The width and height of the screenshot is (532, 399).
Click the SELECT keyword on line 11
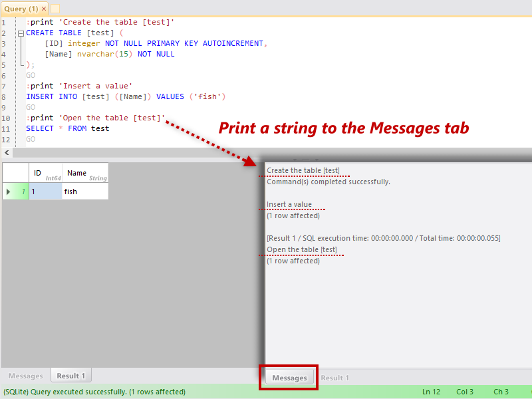tap(40, 128)
